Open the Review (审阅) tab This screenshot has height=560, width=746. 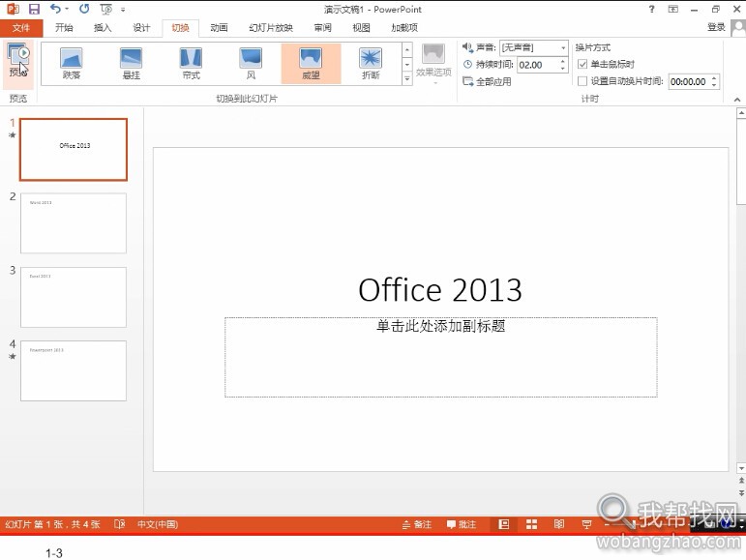click(322, 28)
